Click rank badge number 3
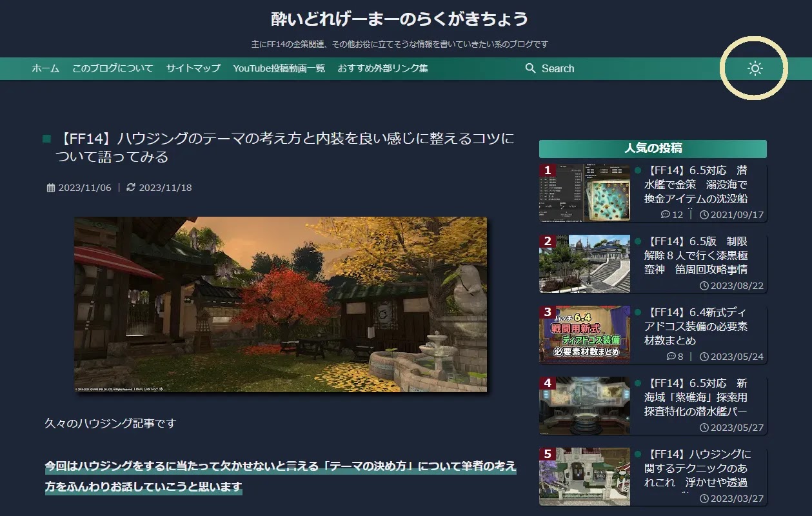The image size is (812, 516). 548,313
